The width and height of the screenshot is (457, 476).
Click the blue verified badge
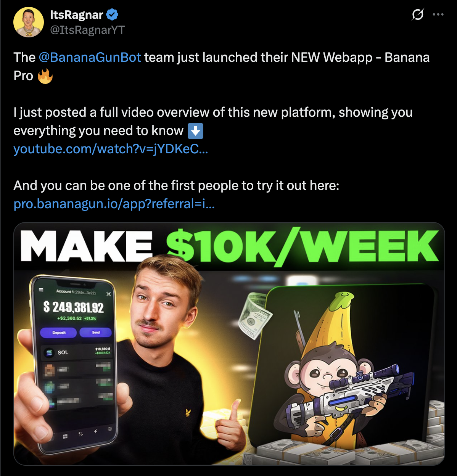tap(112, 14)
